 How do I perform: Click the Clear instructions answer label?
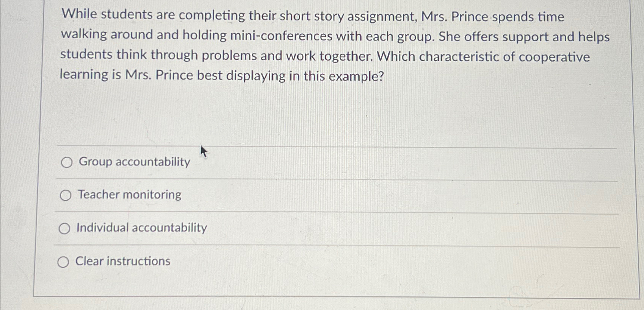tap(123, 261)
